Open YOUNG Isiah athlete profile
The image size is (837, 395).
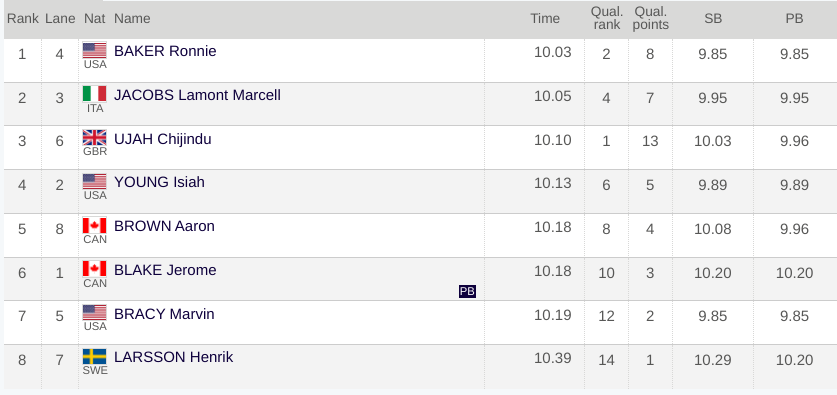tap(159, 183)
